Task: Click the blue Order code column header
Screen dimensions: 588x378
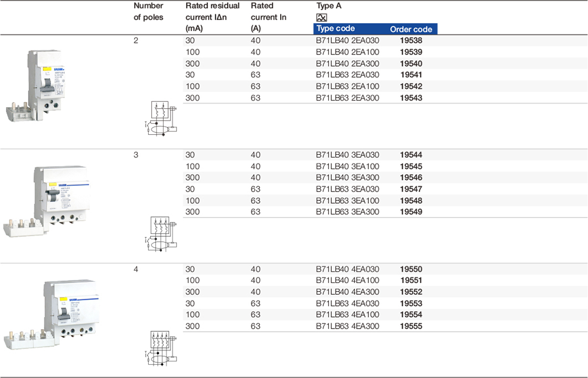Action: click(410, 29)
